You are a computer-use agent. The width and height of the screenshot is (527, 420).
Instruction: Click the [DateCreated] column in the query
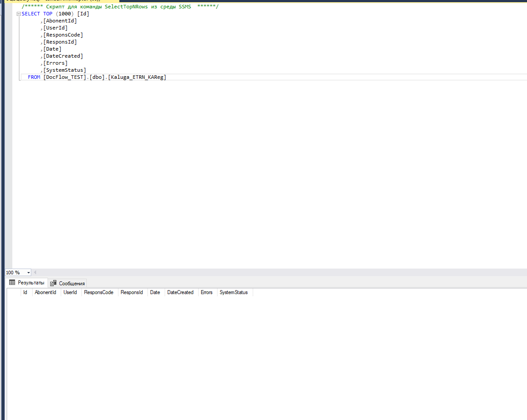point(63,56)
